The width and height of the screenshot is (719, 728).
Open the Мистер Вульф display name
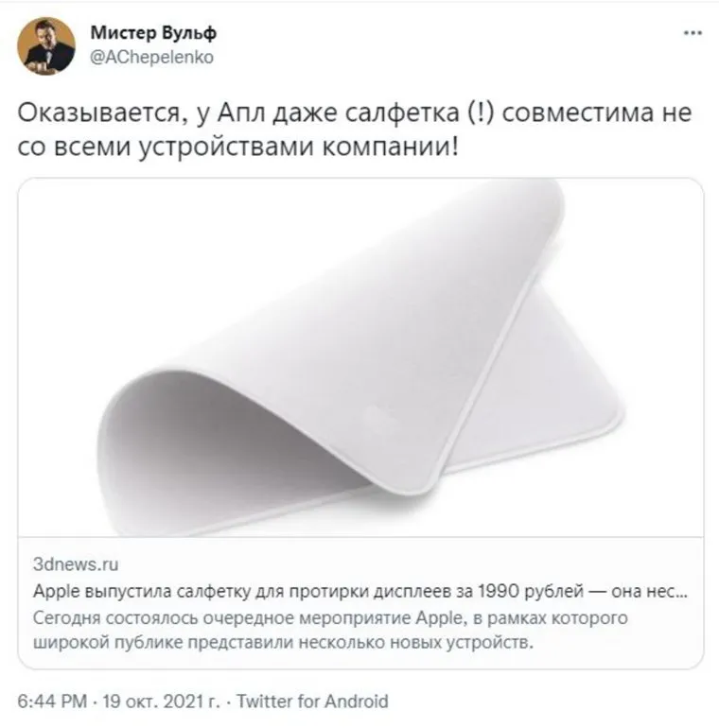click(x=153, y=33)
